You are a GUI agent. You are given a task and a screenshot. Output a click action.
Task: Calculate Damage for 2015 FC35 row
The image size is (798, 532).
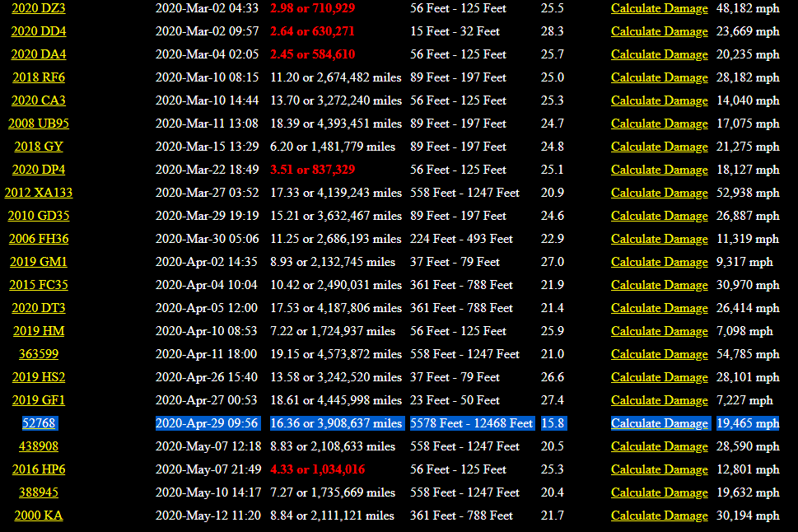click(x=659, y=285)
